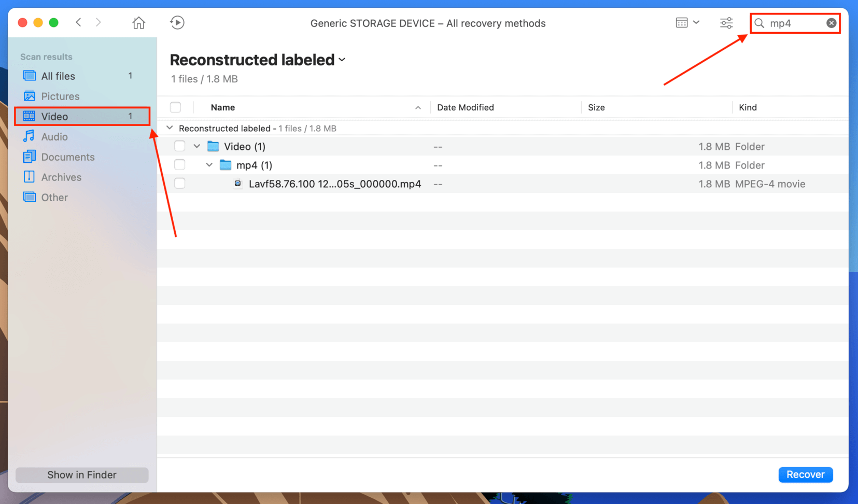
Task: Navigate forward with the right chevron
Action: (x=99, y=22)
